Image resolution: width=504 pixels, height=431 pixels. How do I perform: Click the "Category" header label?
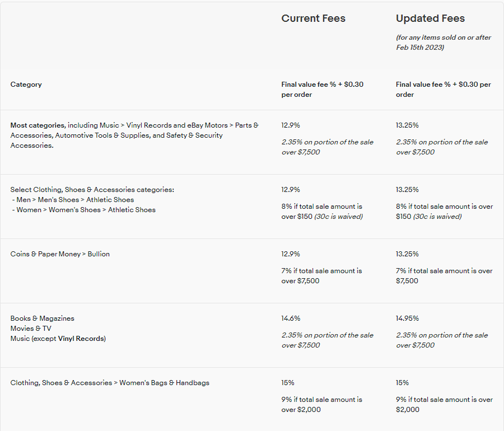pyautogui.click(x=26, y=85)
